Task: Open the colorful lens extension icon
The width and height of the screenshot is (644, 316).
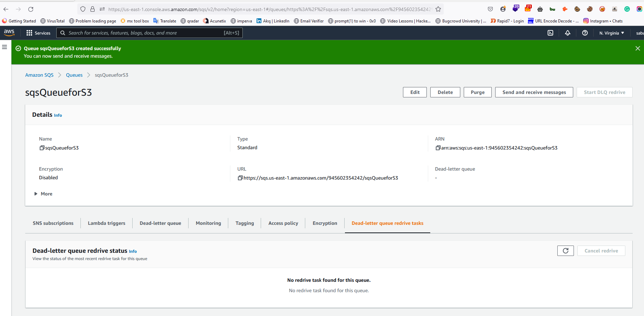Action: pyautogui.click(x=640, y=9)
